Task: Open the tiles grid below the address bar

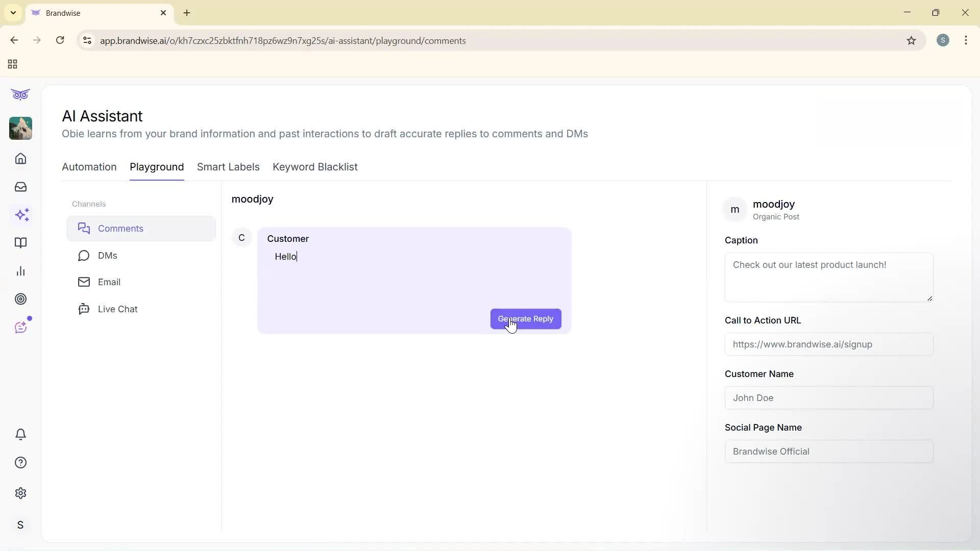Action: click(12, 64)
